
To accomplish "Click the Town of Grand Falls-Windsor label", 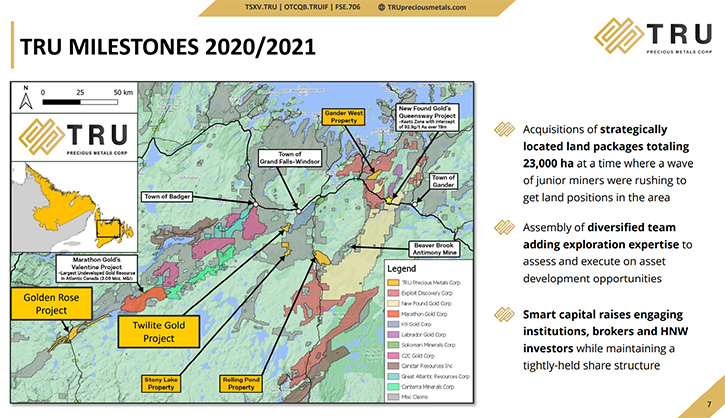I will tap(290, 158).
